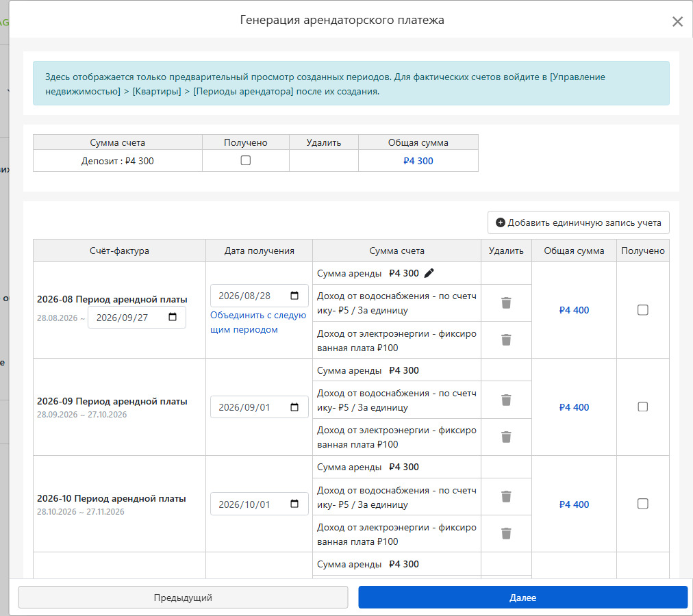This screenshot has height=616, width=693.
Task: Select '2026-08 Период арендной платы' text
Action: [x=112, y=299]
